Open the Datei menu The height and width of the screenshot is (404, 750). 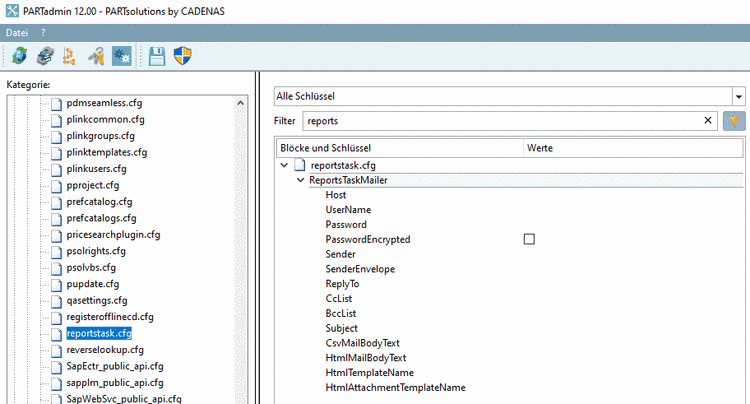coord(19,32)
